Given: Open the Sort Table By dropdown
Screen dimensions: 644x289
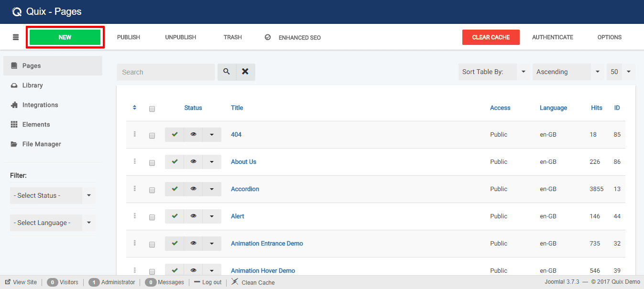Looking at the screenshot, I should [x=492, y=72].
